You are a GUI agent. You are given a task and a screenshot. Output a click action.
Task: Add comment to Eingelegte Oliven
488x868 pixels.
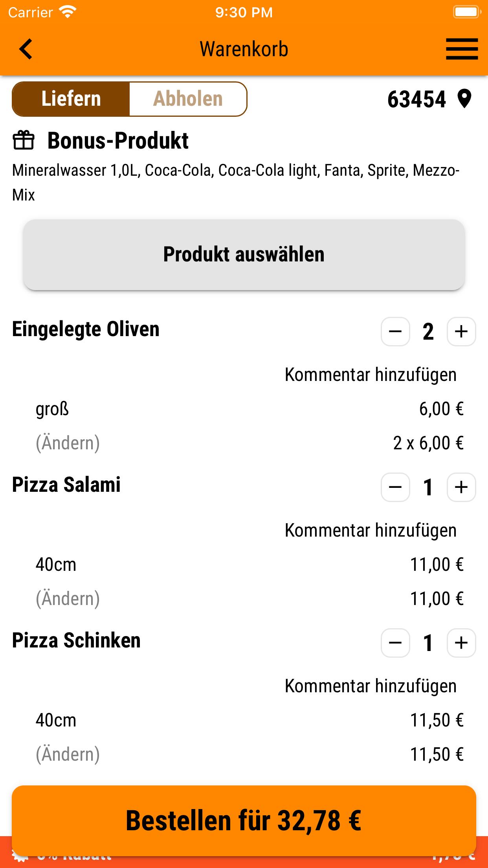pyautogui.click(x=371, y=375)
